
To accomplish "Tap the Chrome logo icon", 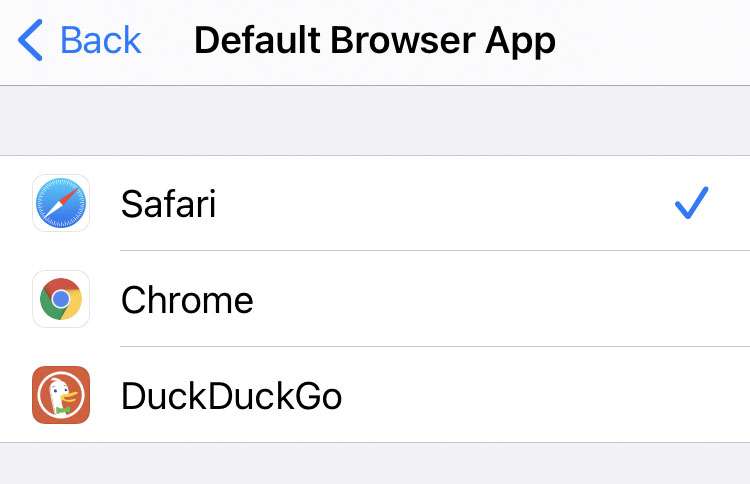I will tap(61, 299).
